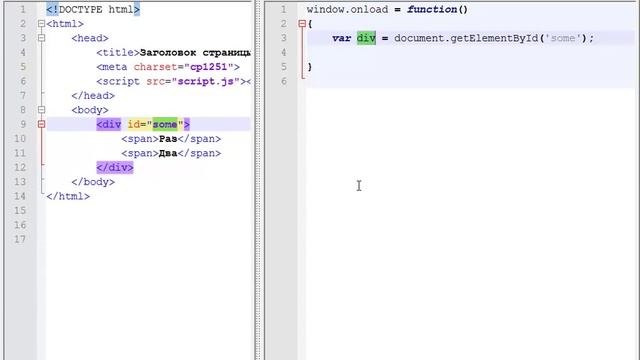
Task: Click the opening head tag
Action: pyautogui.click(x=90, y=38)
